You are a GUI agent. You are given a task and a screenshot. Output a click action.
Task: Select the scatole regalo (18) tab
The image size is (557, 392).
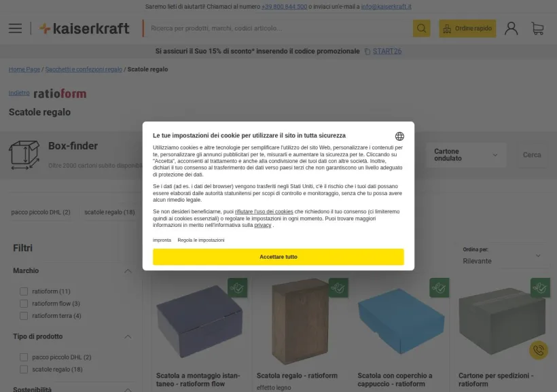[x=109, y=212]
